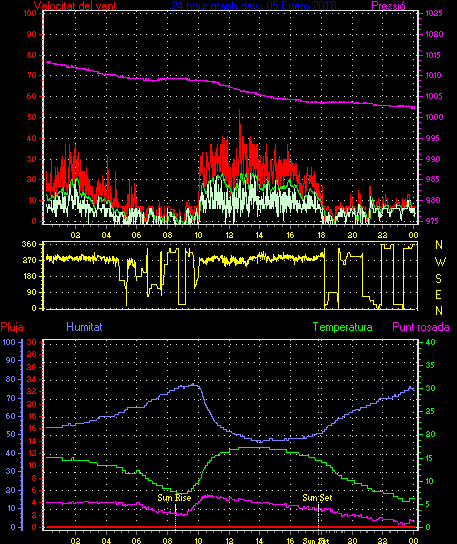Click the "360" wind direction axis value

coord(29,244)
